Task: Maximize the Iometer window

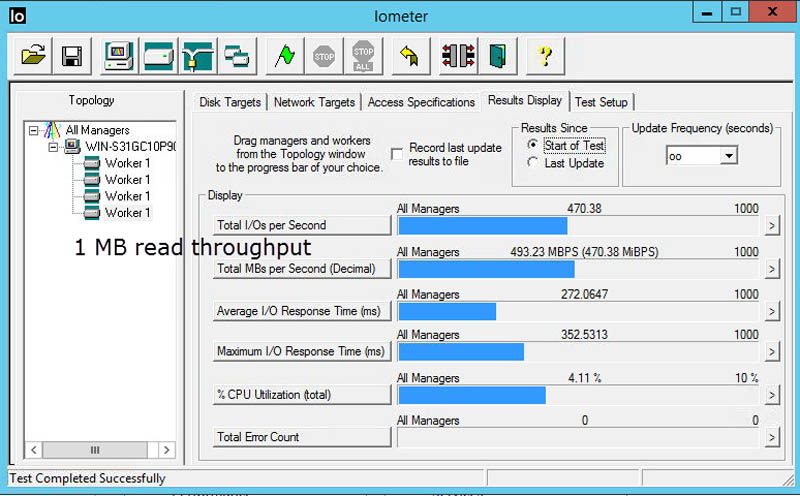Action: 735,12
